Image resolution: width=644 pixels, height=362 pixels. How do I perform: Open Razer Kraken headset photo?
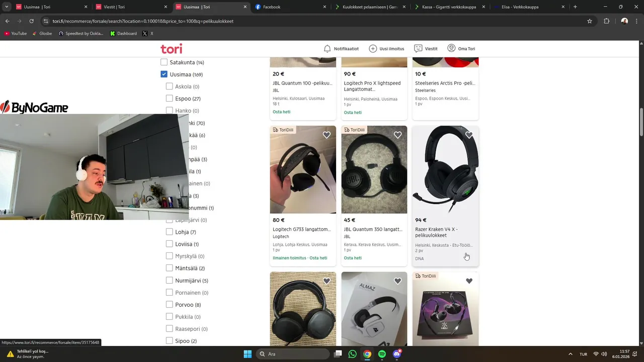445,169
